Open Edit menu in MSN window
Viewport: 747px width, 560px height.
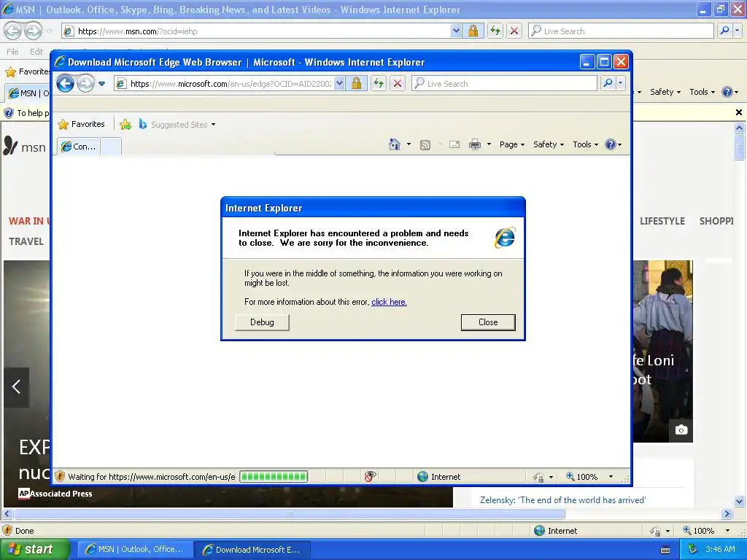click(36, 52)
